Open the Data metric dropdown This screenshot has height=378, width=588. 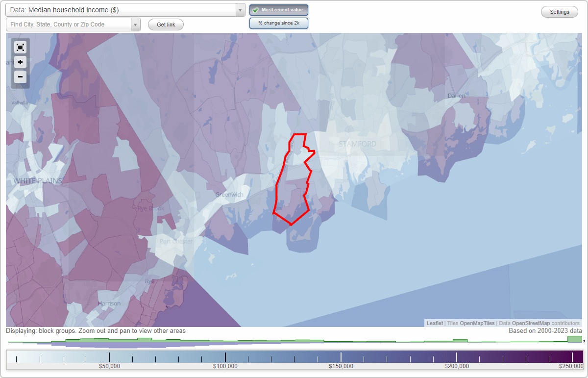239,9
